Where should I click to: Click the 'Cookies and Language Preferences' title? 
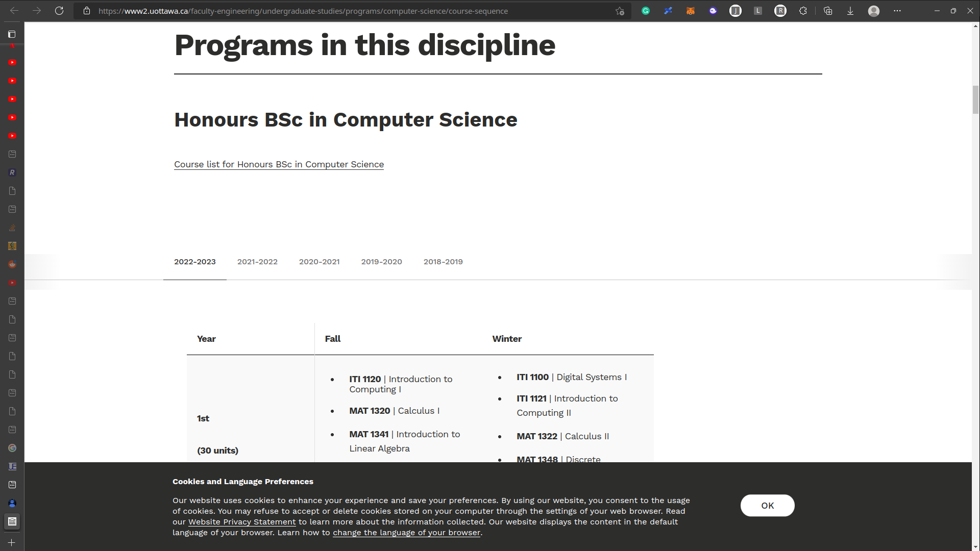(243, 482)
